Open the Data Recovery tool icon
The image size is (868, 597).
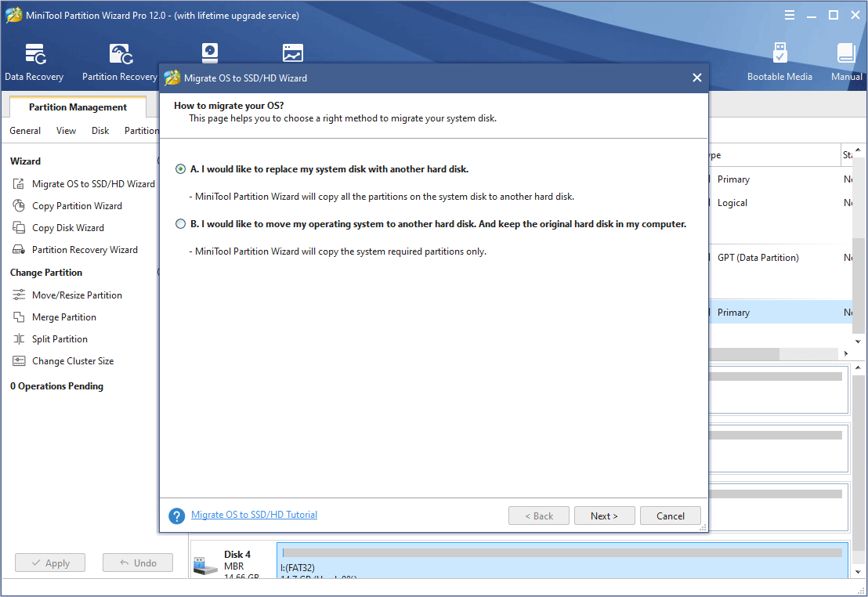(35, 54)
